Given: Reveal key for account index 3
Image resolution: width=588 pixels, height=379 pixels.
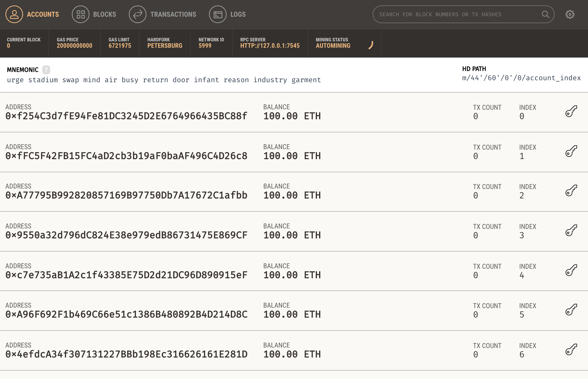Looking at the screenshot, I should 571,231.
